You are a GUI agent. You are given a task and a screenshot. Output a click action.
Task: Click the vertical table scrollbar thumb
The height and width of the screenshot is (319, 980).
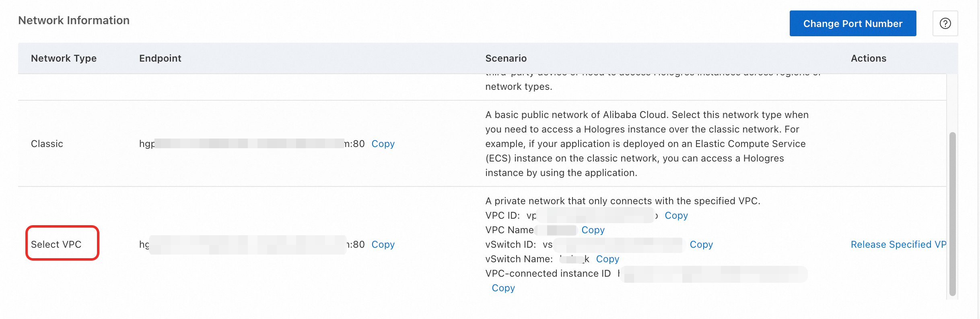pos(952,213)
